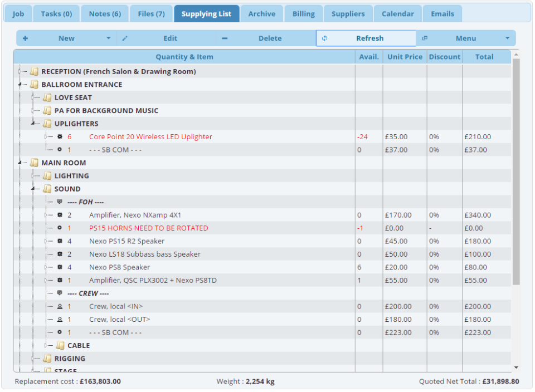This screenshot has width=535, height=392.
Task: Click the vertical scrollbar thumb
Action: [516, 172]
